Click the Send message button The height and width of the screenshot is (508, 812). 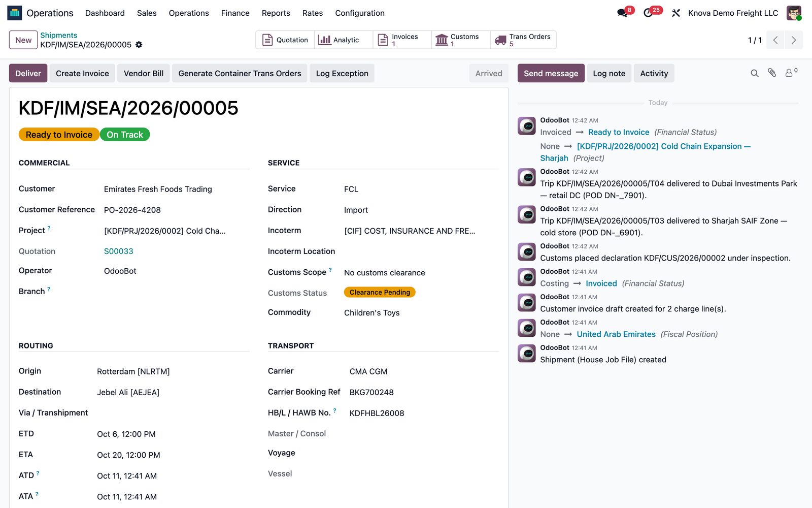click(551, 73)
